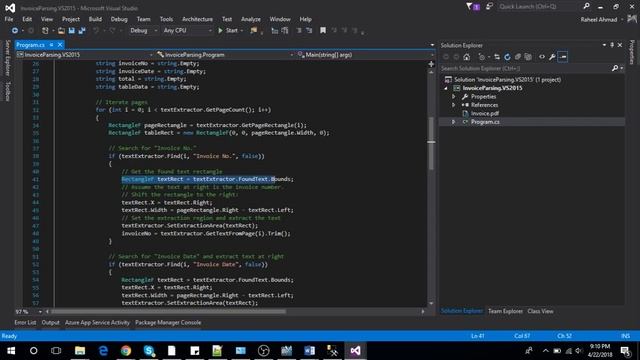
Task: Click the editor vertical scrollbar thumb
Action: [431, 143]
